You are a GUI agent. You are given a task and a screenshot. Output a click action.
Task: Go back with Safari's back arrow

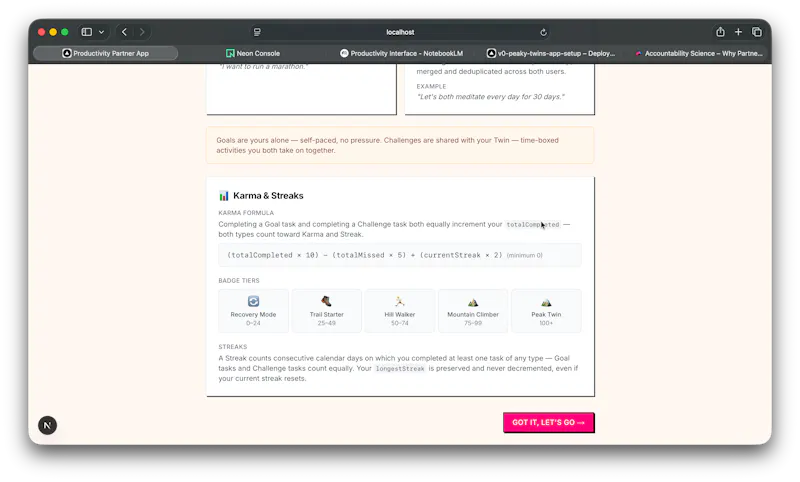click(x=124, y=32)
